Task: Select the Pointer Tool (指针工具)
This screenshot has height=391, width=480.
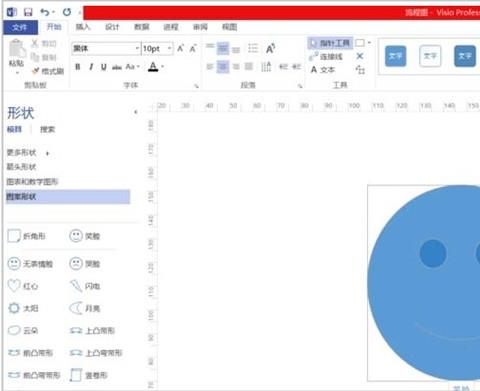Action: [329, 43]
